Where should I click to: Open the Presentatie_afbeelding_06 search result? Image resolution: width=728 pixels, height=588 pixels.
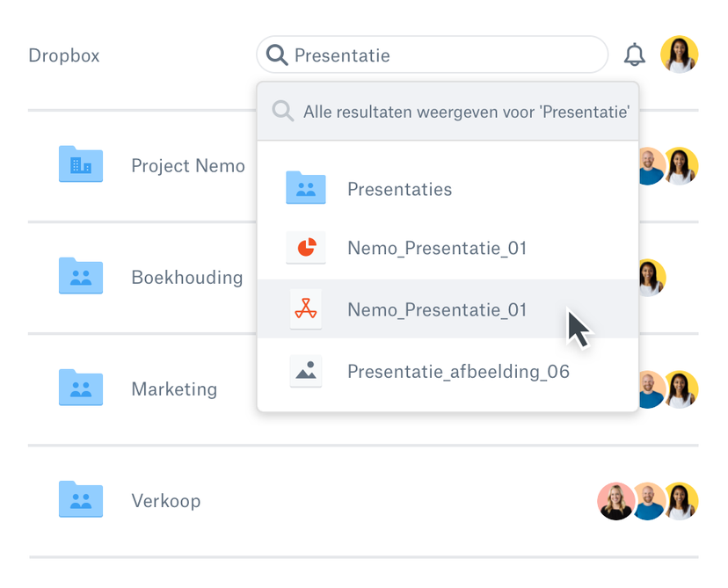coord(458,371)
